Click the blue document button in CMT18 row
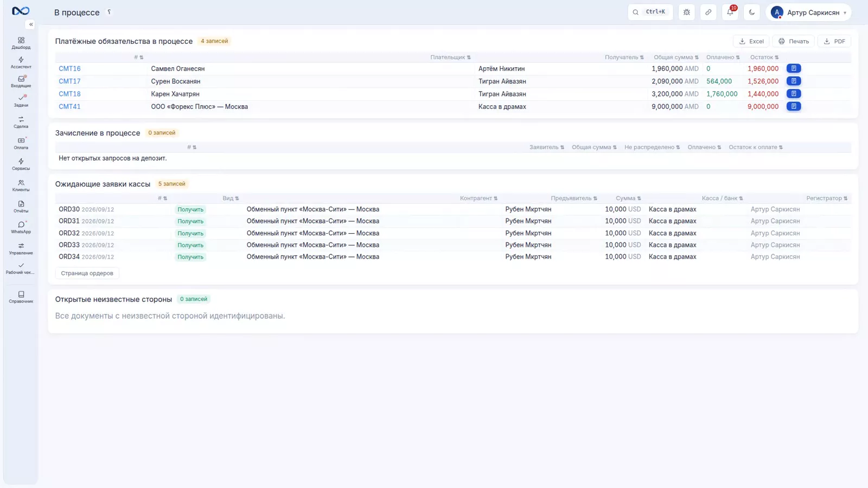Image resolution: width=868 pixels, height=488 pixels. pyautogui.click(x=794, y=93)
